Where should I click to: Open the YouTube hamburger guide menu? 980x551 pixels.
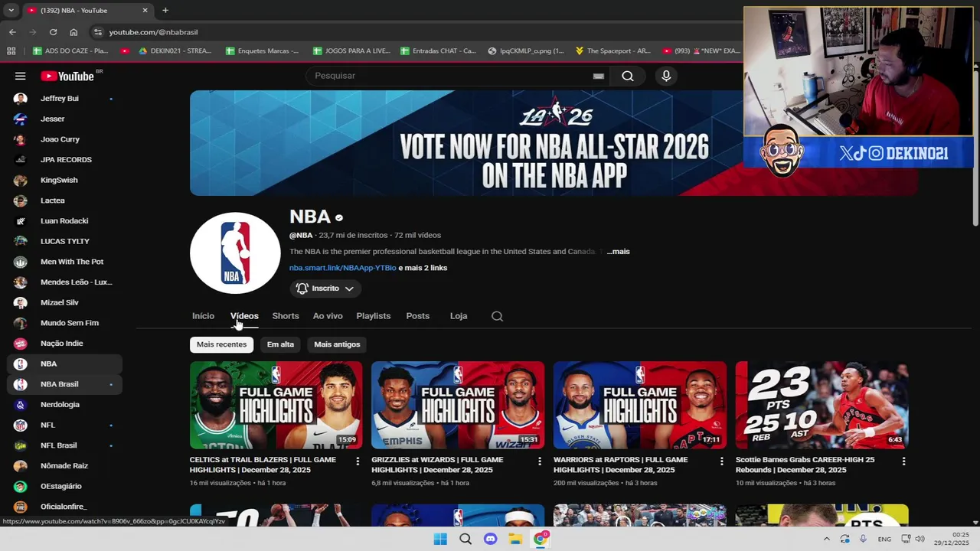pos(21,76)
